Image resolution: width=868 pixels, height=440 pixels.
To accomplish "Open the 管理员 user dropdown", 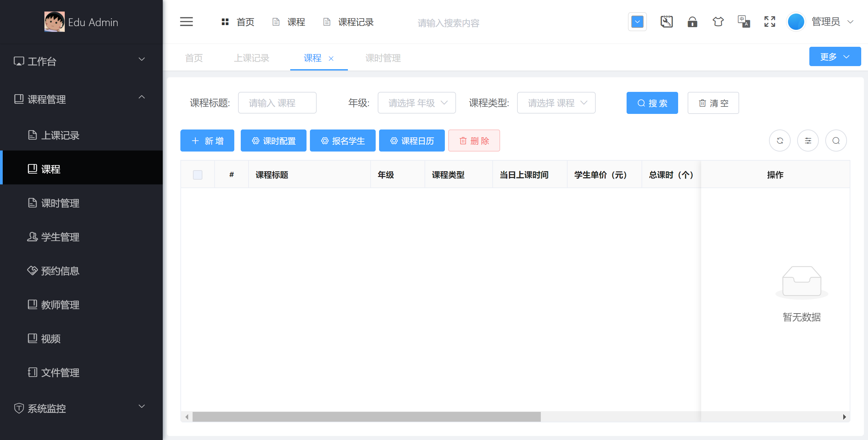I will [832, 22].
